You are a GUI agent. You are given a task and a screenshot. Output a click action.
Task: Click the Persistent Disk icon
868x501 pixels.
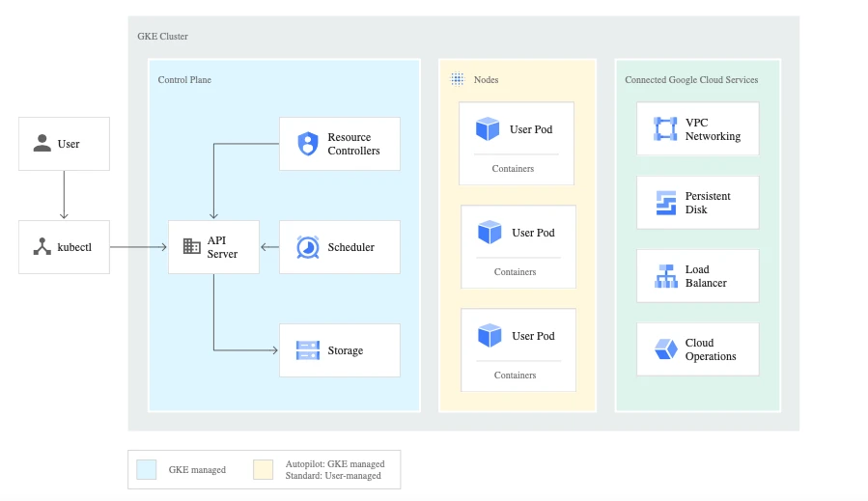coord(666,203)
